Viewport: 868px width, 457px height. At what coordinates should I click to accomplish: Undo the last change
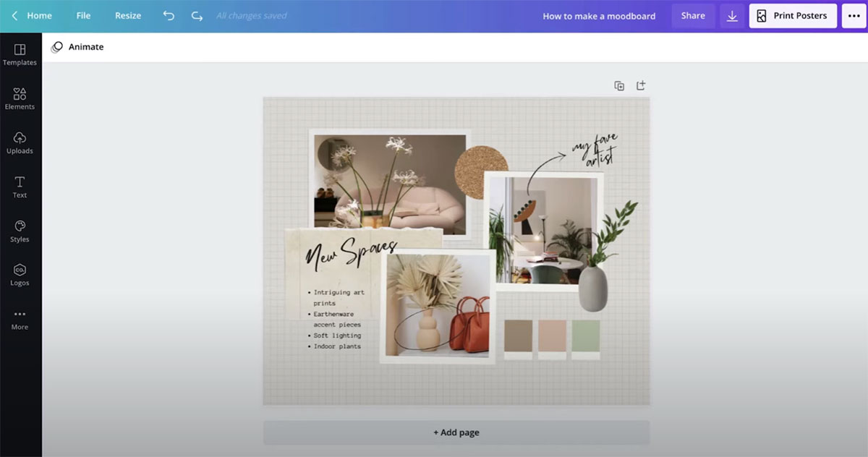pos(169,15)
